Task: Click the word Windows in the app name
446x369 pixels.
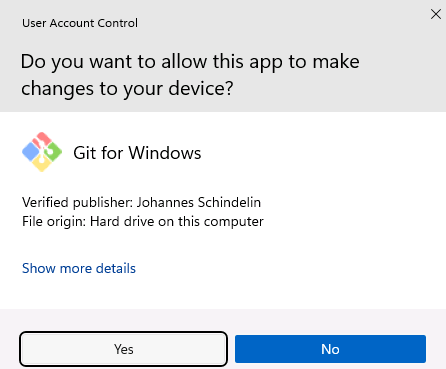Action: [x=165, y=153]
